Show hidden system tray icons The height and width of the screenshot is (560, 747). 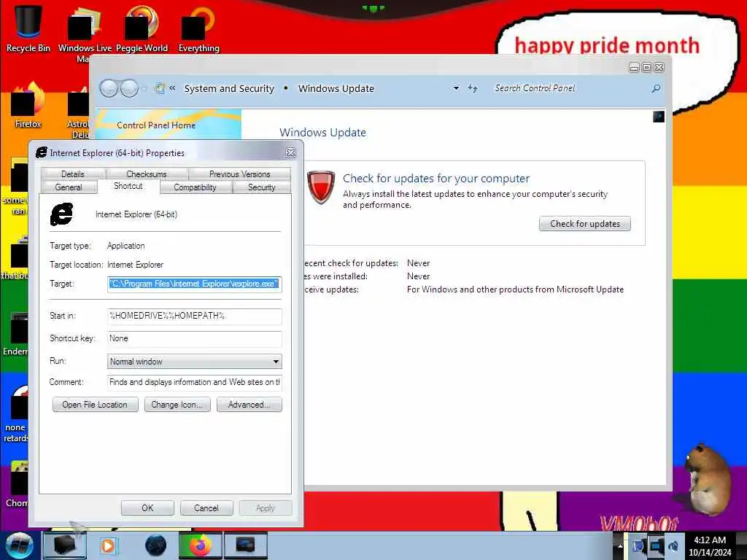click(x=620, y=545)
